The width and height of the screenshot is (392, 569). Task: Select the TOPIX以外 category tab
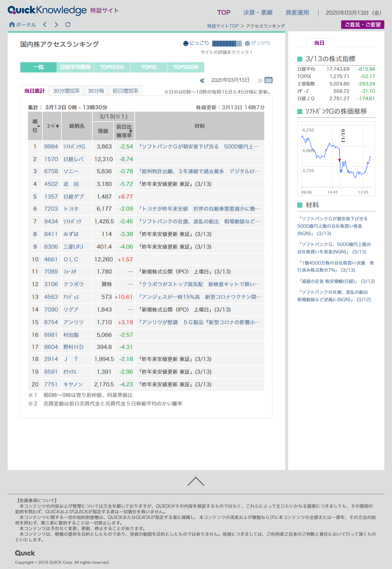tap(186, 67)
